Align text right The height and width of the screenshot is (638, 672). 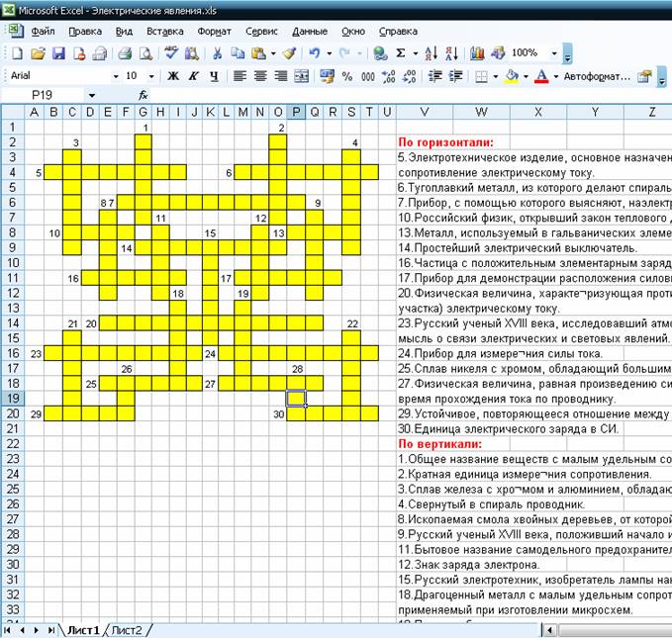tap(281, 76)
